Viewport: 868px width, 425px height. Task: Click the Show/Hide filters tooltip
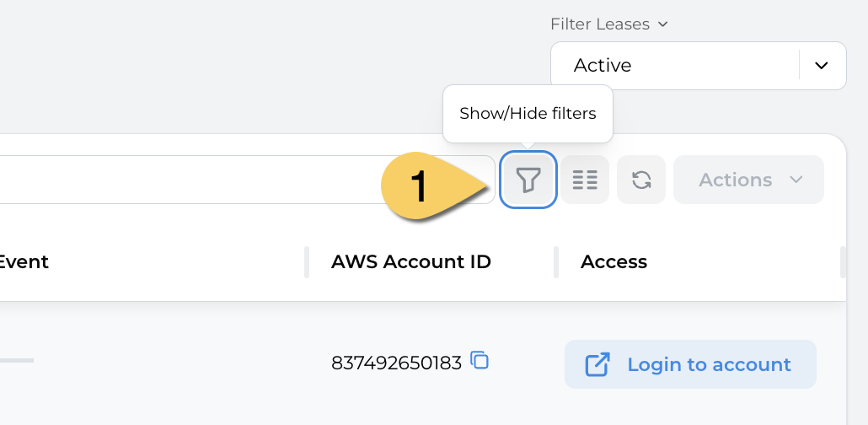click(x=528, y=114)
